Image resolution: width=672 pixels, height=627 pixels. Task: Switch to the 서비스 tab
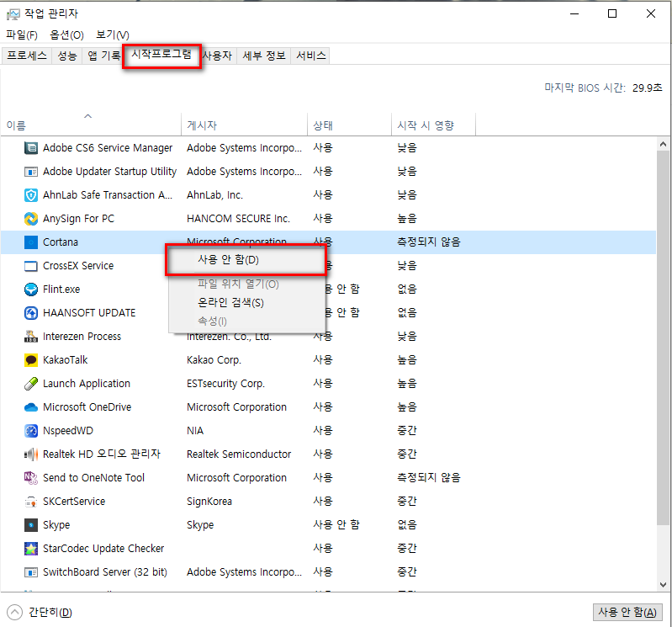tap(310, 56)
